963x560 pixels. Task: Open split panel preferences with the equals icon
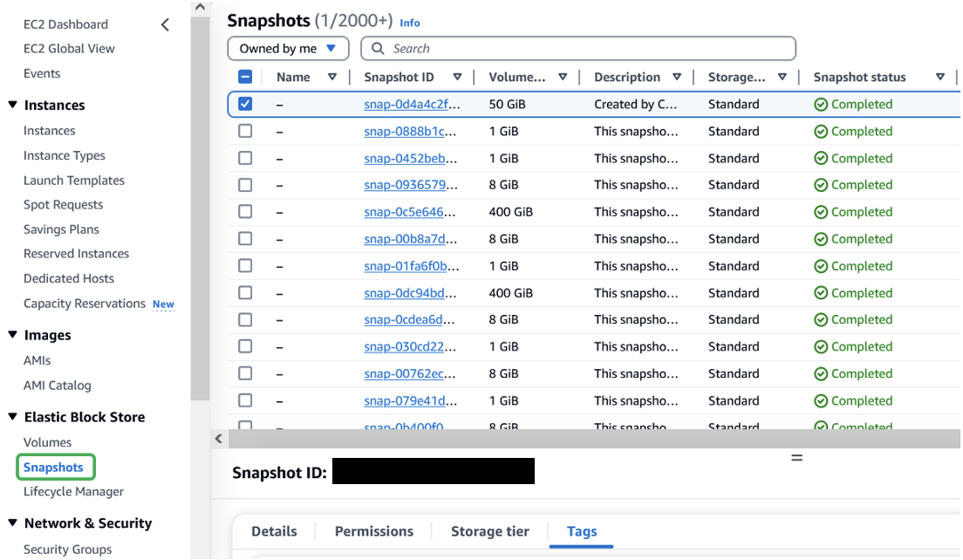click(796, 456)
